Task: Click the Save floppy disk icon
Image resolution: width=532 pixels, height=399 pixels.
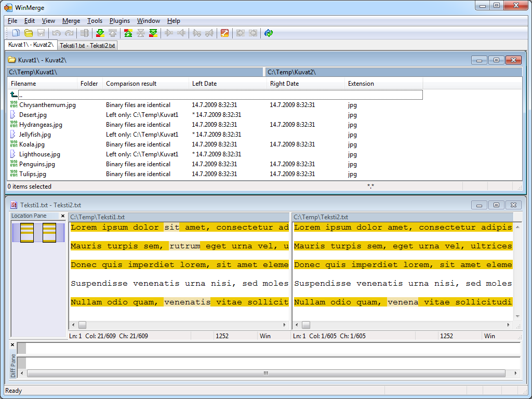Action: click(41, 33)
